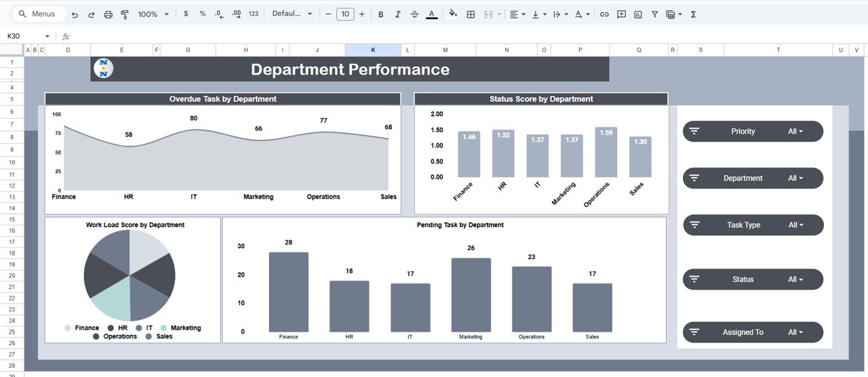Screen dimensions: 868x377
Task: Open the zoom 100% dropdown
Action: (152, 14)
